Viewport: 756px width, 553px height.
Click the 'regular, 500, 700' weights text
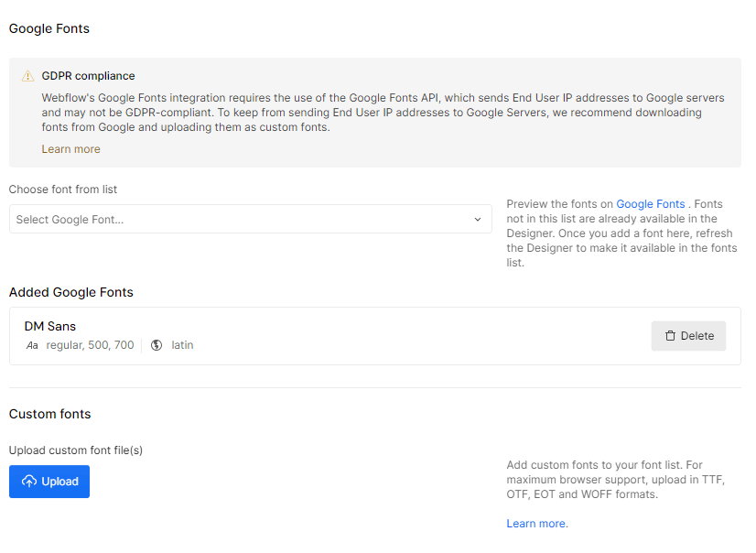[91, 345]
